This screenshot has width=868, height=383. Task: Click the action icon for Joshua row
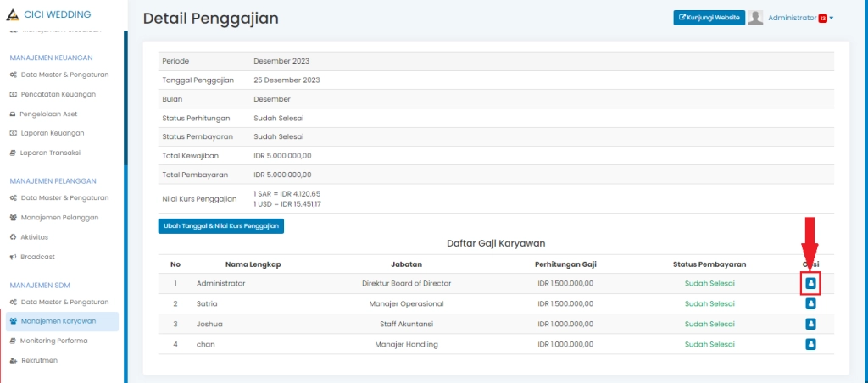810,324
